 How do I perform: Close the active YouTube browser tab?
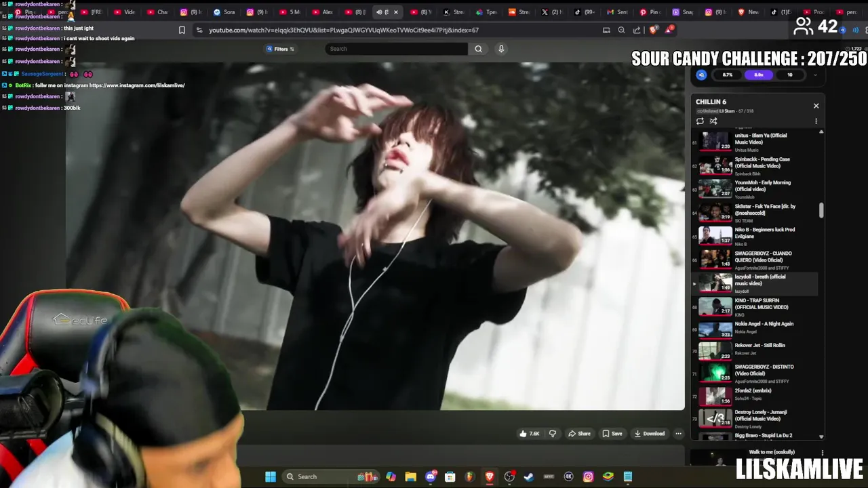[396, 12]
